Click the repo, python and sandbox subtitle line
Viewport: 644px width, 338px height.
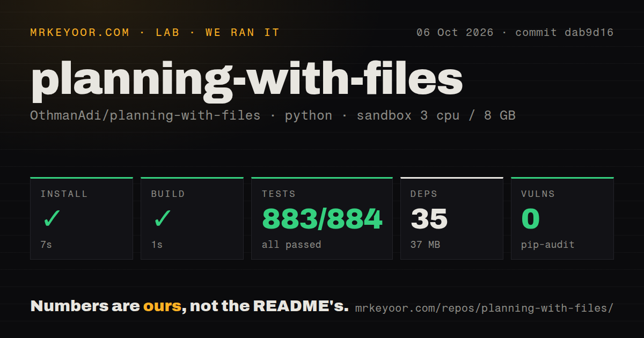(x=273, y=115)
